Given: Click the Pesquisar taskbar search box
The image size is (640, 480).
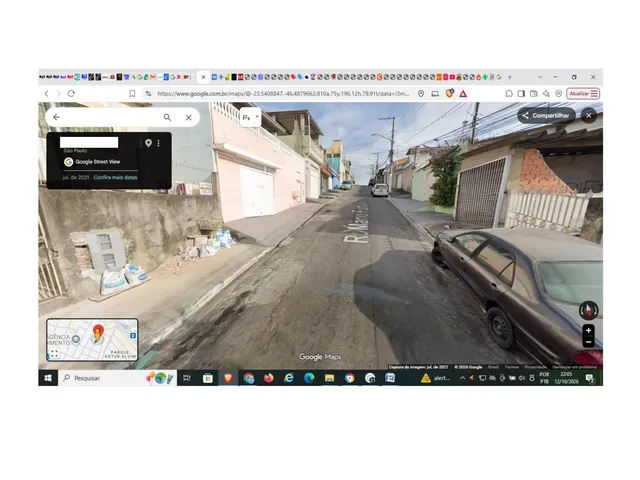Looking at the screenshot, I should pyautogui.click(x=117, y=378).
